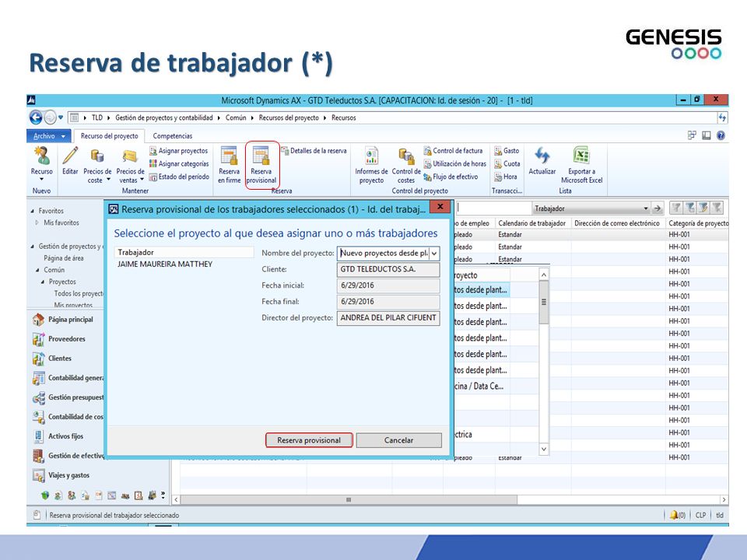This screenshot has height=560, width=747.
Task: Click TLD in the breadcrumb path
Action: pyautogui.click(x=97, y=117)
